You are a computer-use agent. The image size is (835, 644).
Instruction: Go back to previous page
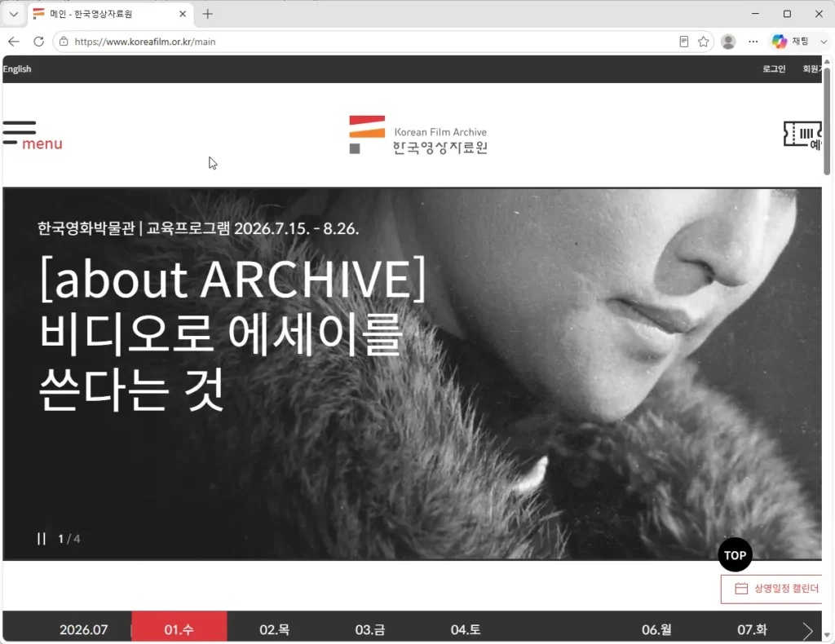pyautogui.click(x=14, y=42)
